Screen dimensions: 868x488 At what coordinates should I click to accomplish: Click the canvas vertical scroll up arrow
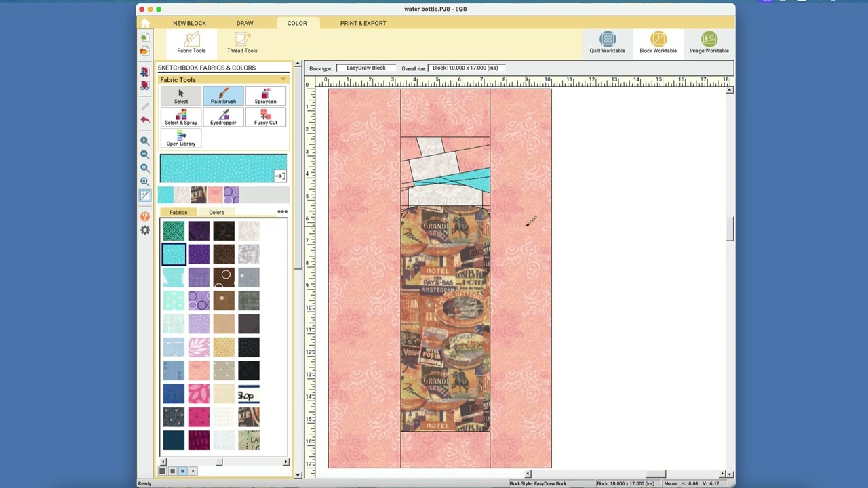[x=730, y=89]
